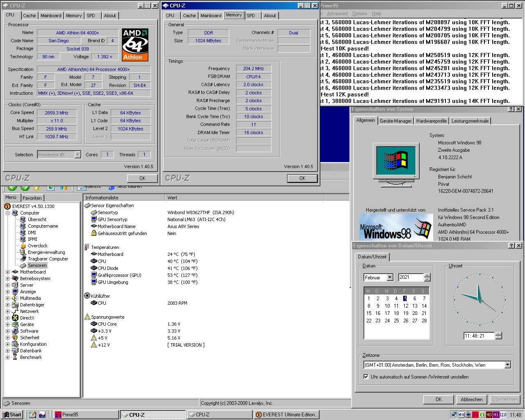The image size is (525, 420).
Task: Open Options menu in Prime95
Action: click(x=360, y=14)
